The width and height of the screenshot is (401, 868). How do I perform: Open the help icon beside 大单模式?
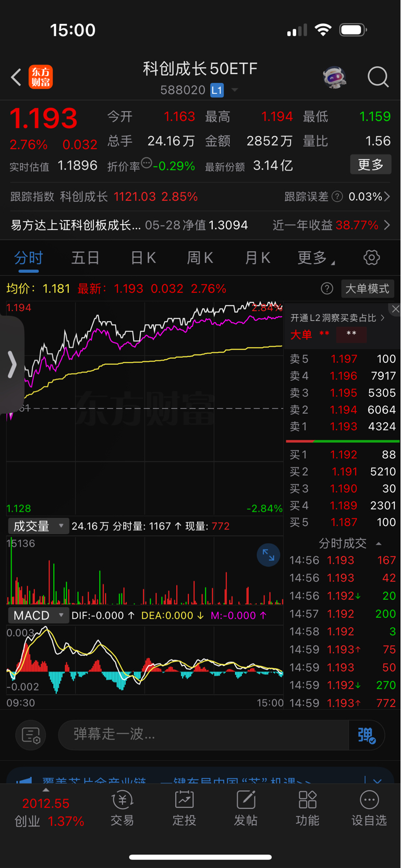point(327,288)
